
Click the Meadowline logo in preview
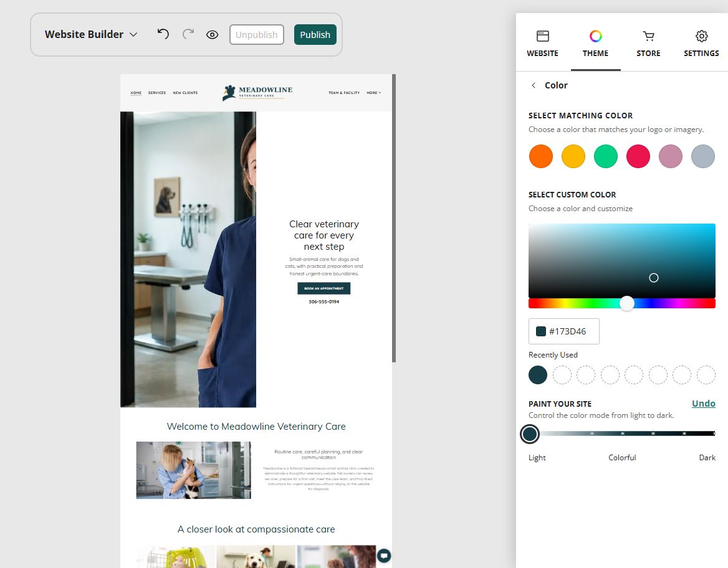[x=257, y=92]
